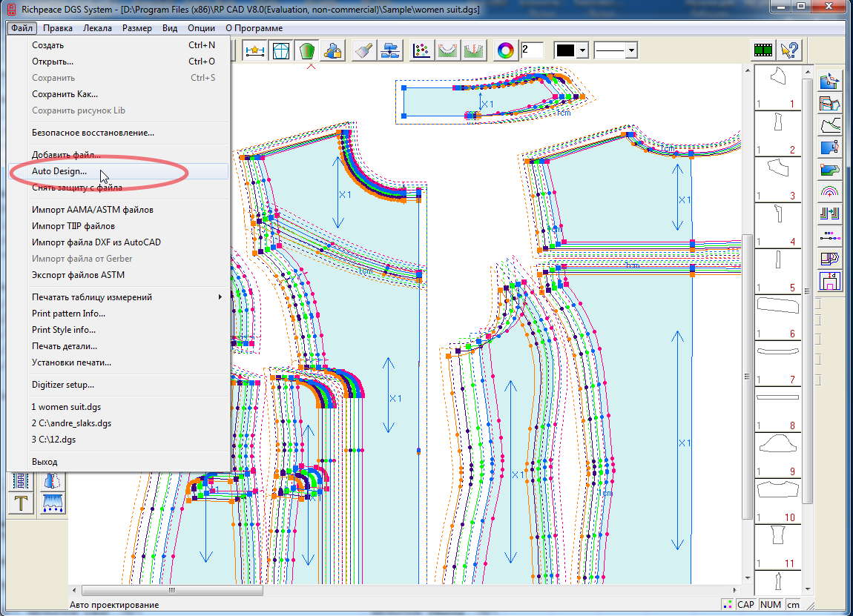853x616 pixels.
Task: Click 'Импорт файла DXF из AutoCAD'
Action: (x=96, y=242)
